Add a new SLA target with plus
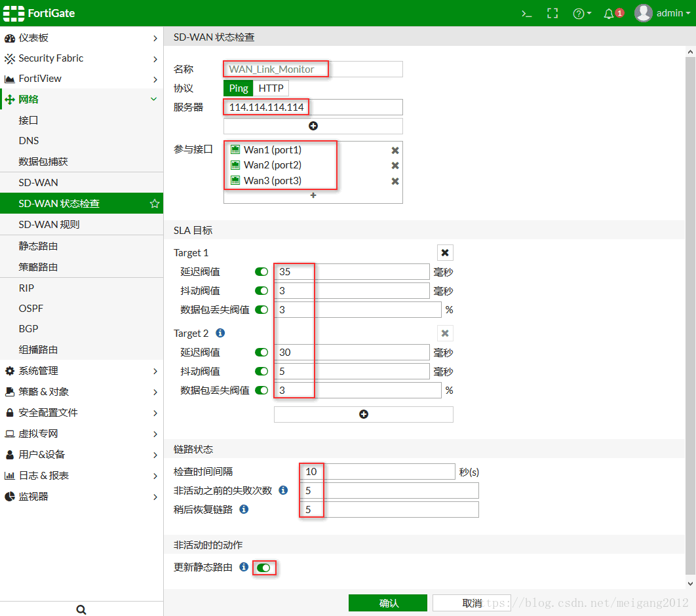The height and width of the screenshot is (616, 696). pos(364,415)
